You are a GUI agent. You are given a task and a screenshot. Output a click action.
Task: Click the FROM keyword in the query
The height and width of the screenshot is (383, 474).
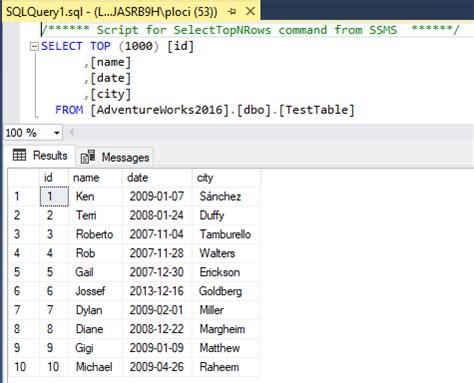click(x=69, y=110)
